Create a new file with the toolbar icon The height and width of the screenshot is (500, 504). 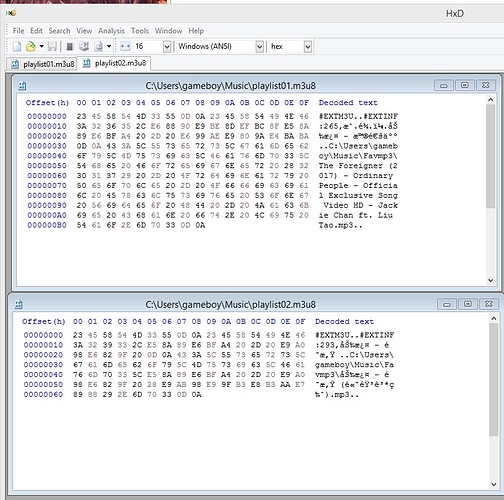[17, 46]
